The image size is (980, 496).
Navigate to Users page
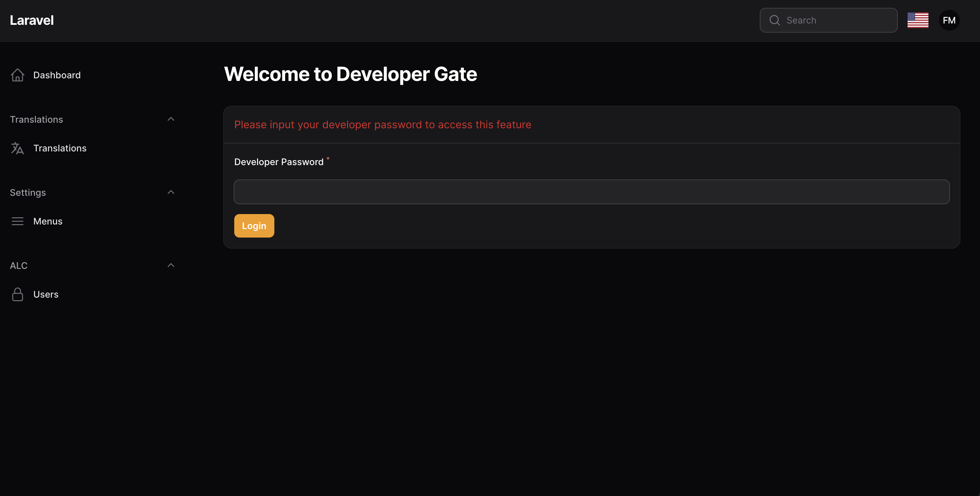pos(46,294)
